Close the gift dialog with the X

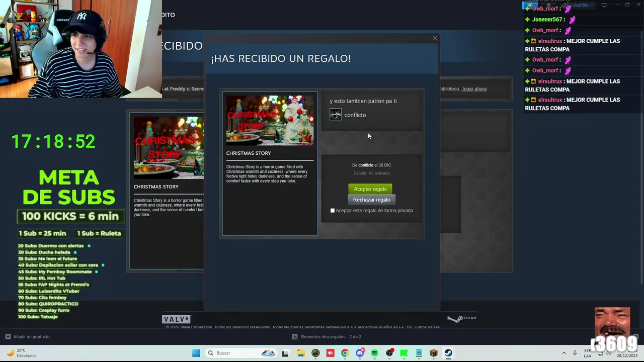point(435,38)
